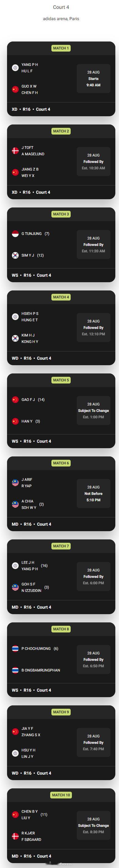Click China flag next to Gao F J
119x868 pixels.
[x=15, y=400]
